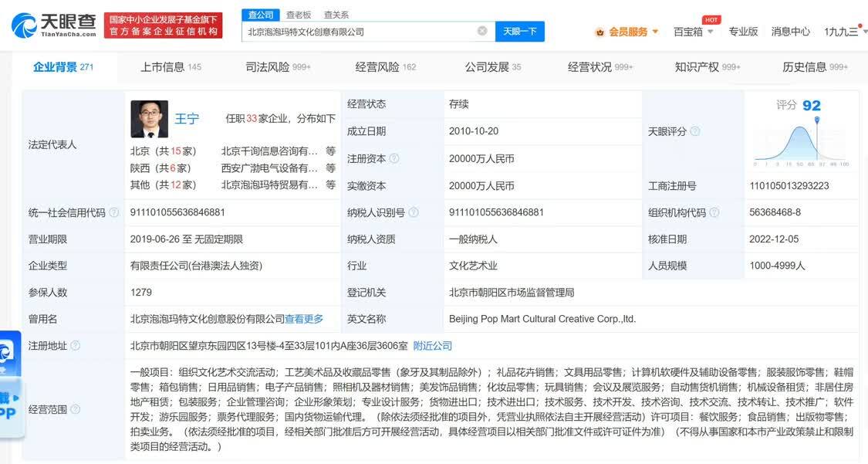Click the HOT badge above 百宝箱
The image size is (868, 464).
(x=711, y=20)
